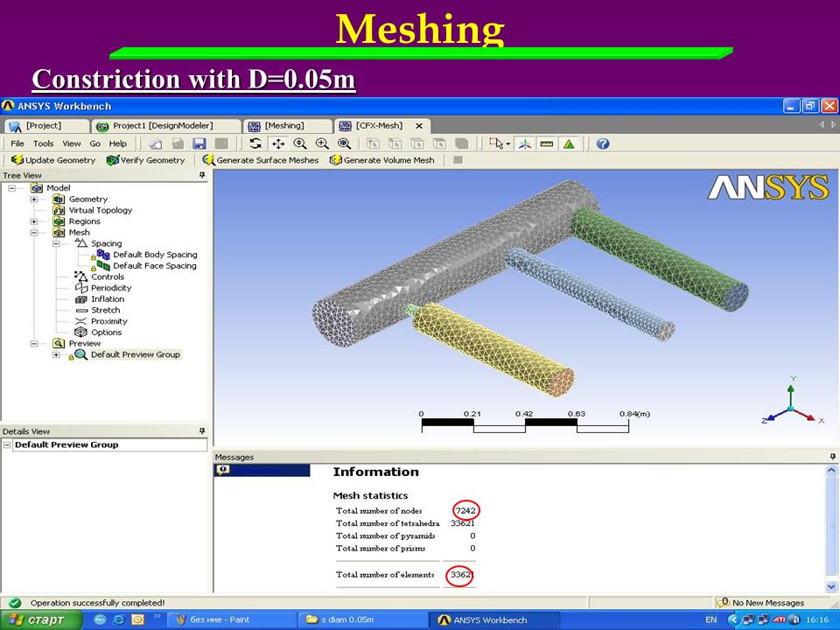Click No New Messages status indicator

762,603
